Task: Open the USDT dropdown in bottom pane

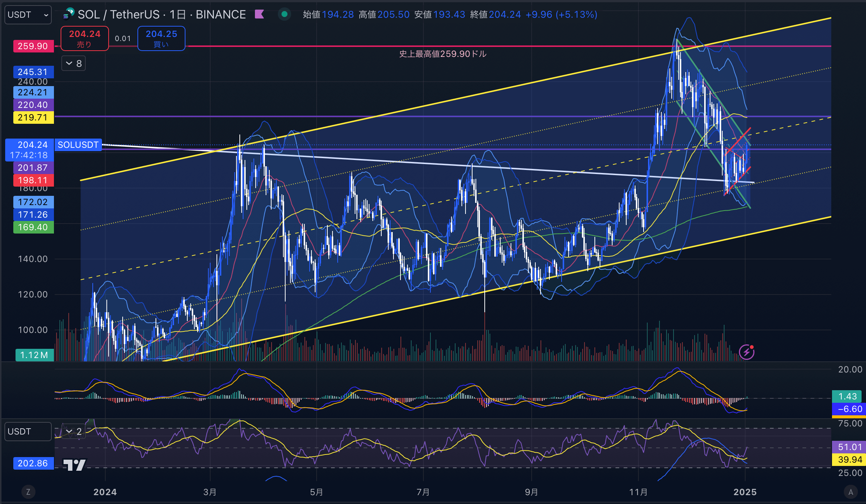Action: (28, 432)
